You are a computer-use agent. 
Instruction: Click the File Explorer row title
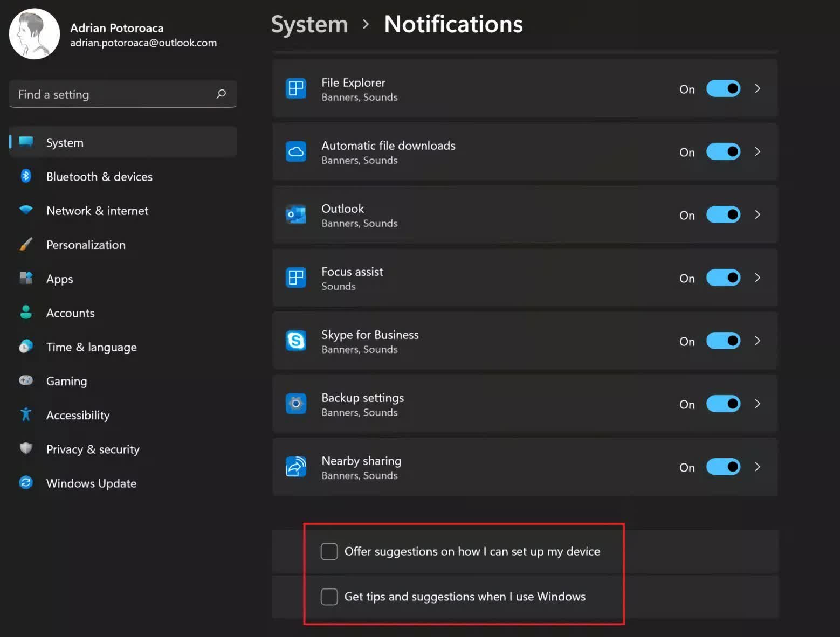pos(354,82)
